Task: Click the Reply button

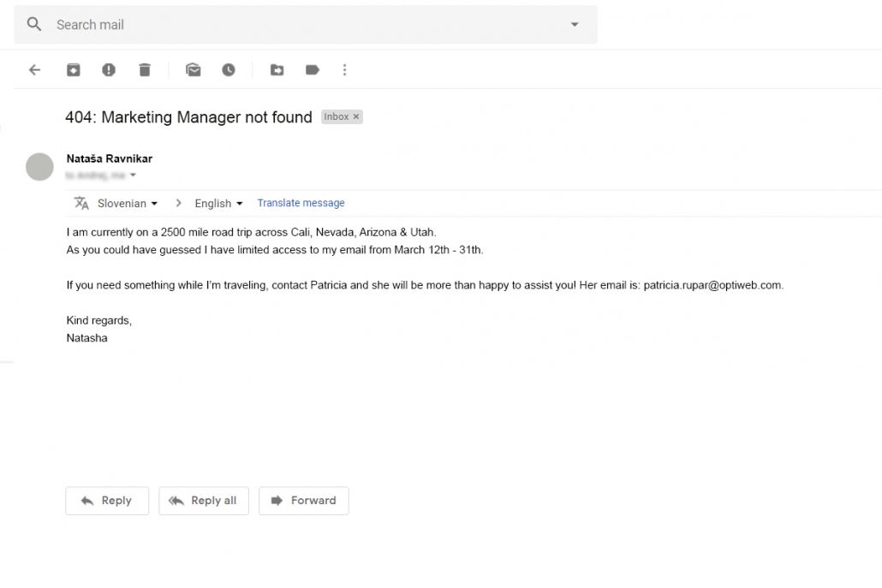Action: click(107, 501)
